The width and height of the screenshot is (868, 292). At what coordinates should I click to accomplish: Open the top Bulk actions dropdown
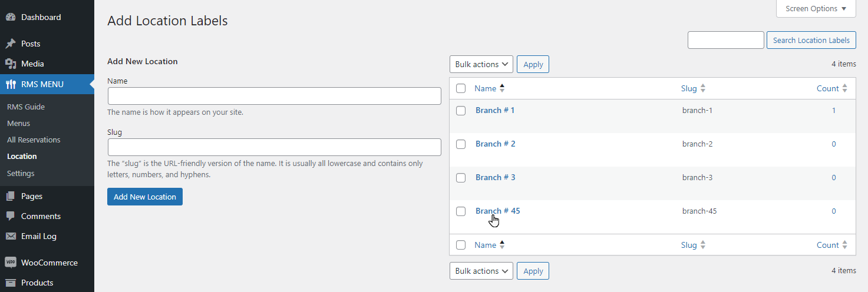point(481,64)
